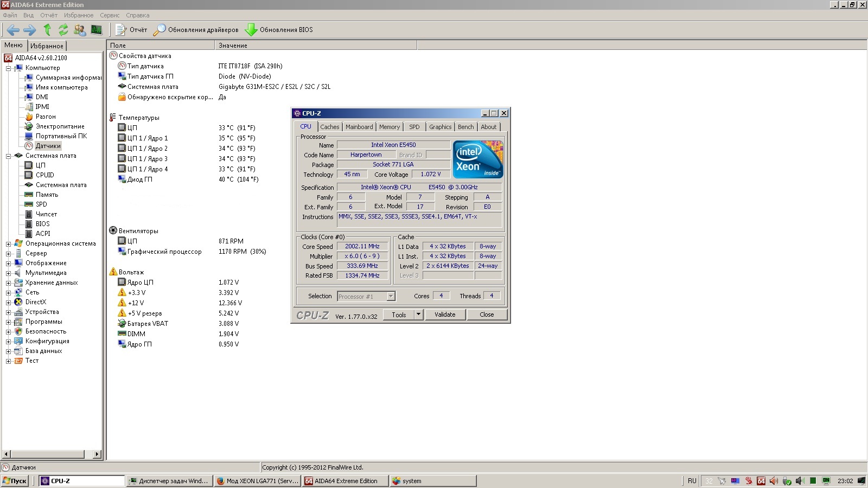The width and height of the screenshot is (868, 488).
Task: Select Разгон in the tree
Action: pyautogui.click(x=46, y=117)
